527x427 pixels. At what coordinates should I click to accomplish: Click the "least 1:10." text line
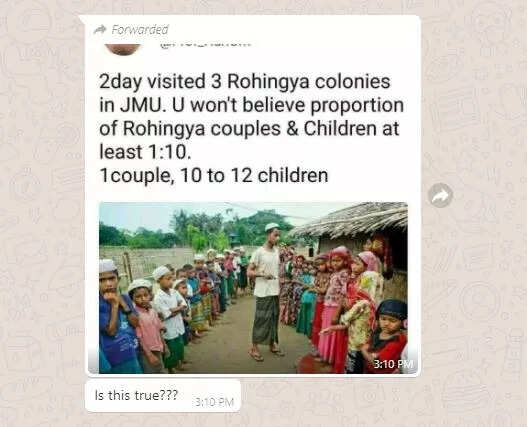145,152
